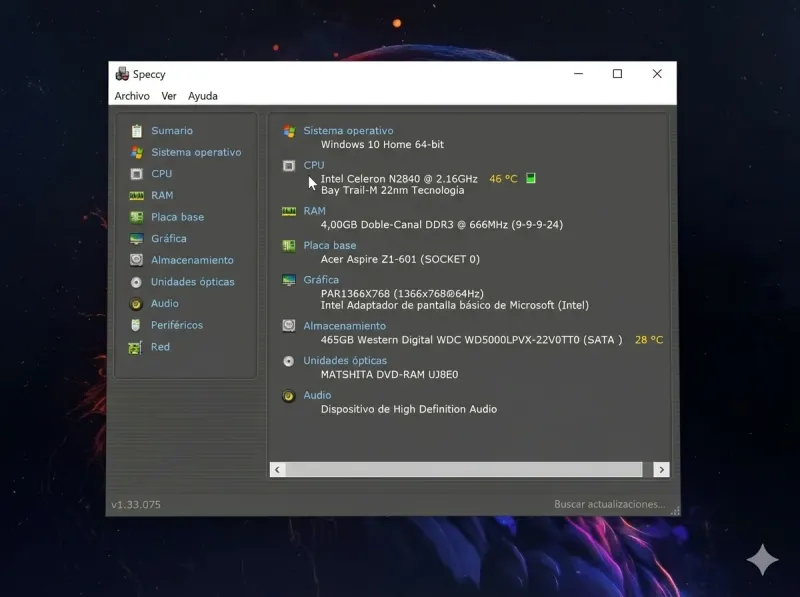
Task: Click the horizontal scrollbar thumb
Action: [464, 469]
